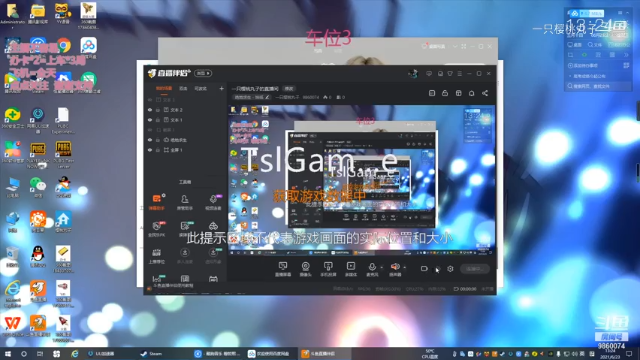Open the mode switch pill beside app logo

(x=203, y=73)
